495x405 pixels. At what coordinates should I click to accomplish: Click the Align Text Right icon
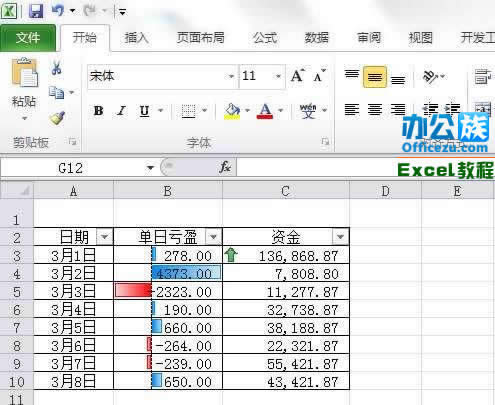point(398,109)
